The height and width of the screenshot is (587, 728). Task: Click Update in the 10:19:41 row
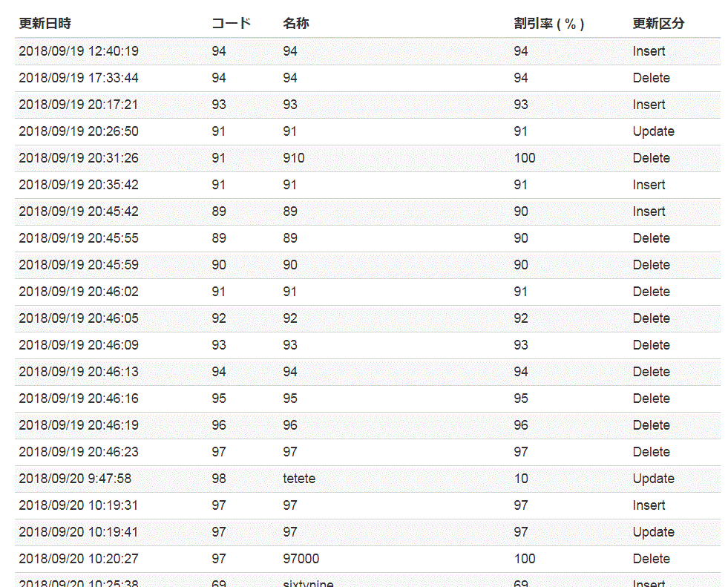click(653, 532)
